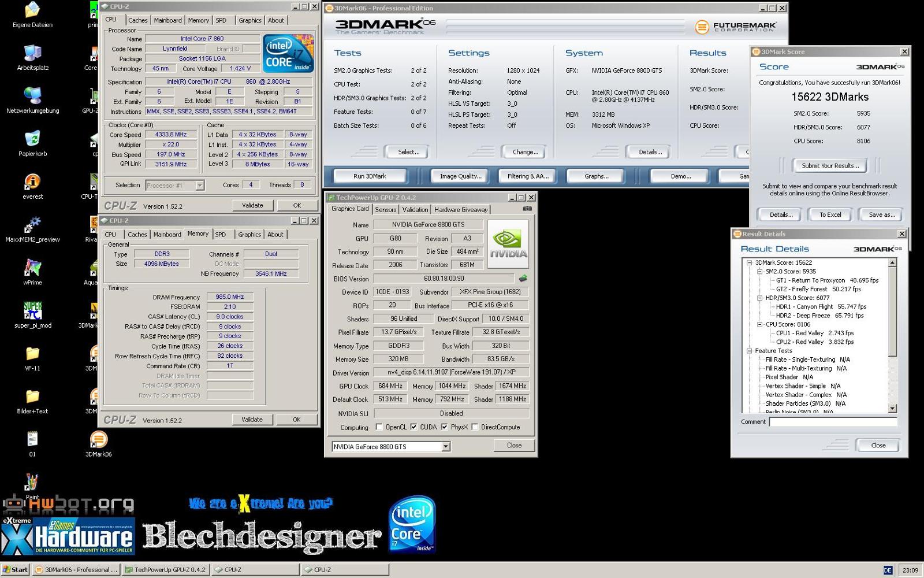Collapse the HDR/SM3.0 Score: 6077 node
The height and width of the screenshot is (578, 924).
click(759, 298)
